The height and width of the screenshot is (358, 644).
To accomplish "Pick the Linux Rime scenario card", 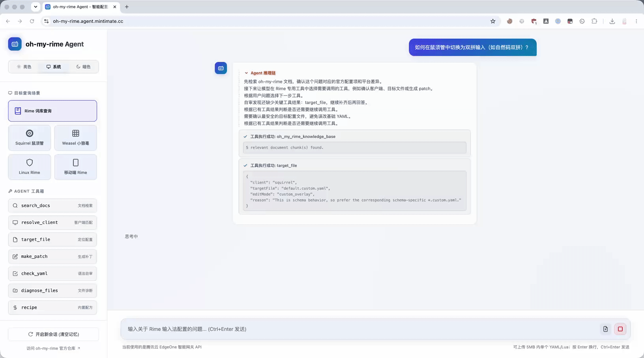I will click(x=30, y=167).
